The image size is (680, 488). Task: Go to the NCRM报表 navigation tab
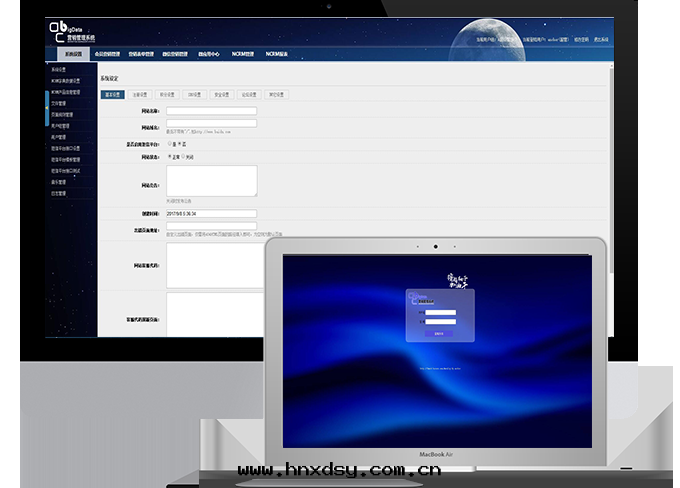click(x=276, y=53)
